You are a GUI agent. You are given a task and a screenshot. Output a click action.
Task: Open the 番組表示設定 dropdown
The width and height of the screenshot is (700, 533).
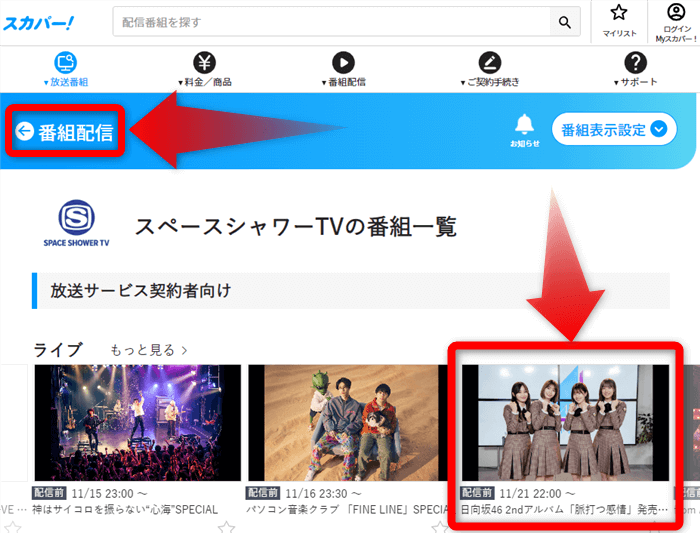point(614,129)
